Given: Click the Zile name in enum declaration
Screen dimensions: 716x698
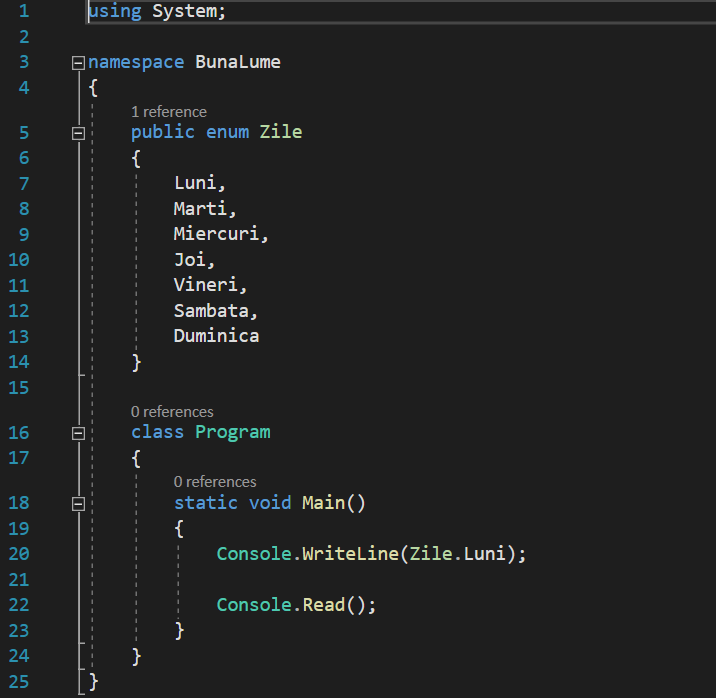Looking at the screenshot, I should 280,132.
